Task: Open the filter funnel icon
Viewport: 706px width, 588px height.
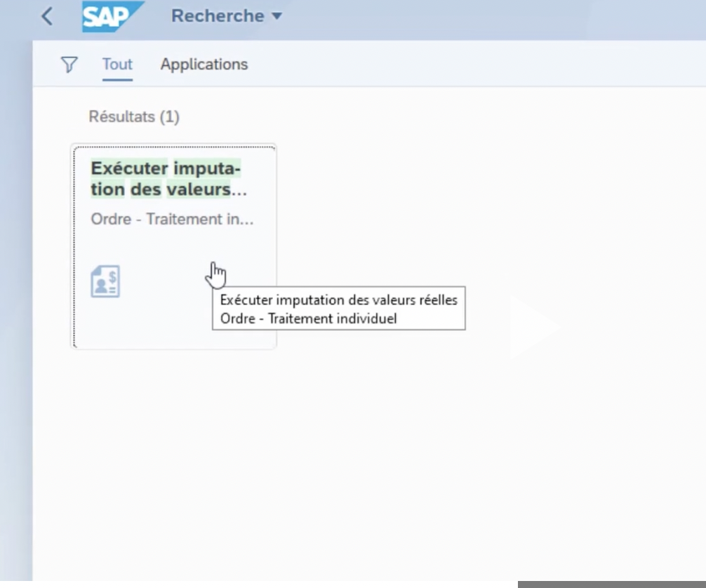Action: click(x=68, y=65)
